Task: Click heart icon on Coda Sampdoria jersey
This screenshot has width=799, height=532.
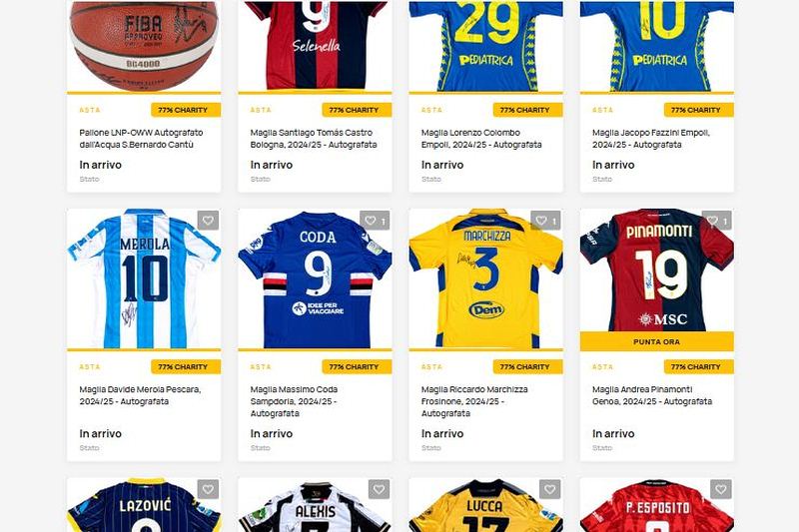Action: 375,221
